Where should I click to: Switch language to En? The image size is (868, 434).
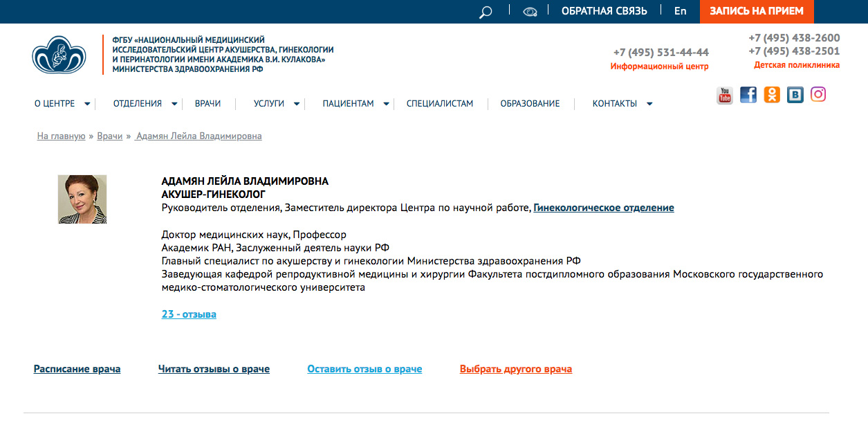(x=681, y=11)
